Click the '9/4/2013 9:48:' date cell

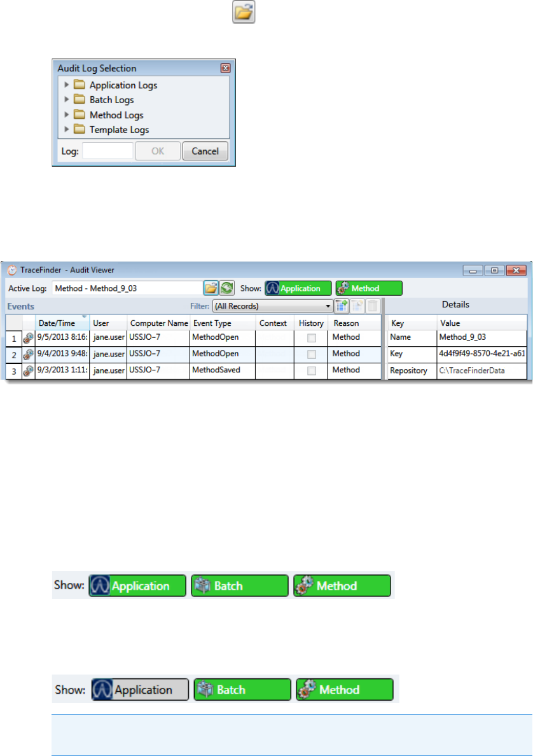62,353
